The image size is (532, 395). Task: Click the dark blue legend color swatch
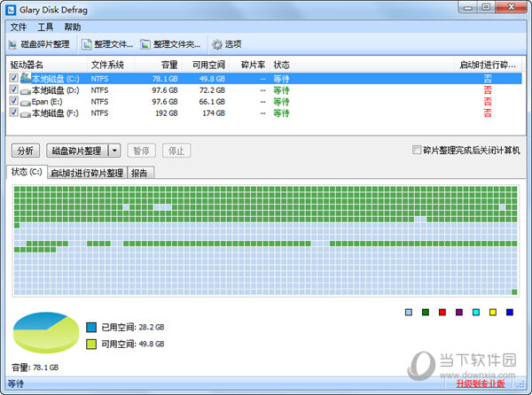pos(510,312)
